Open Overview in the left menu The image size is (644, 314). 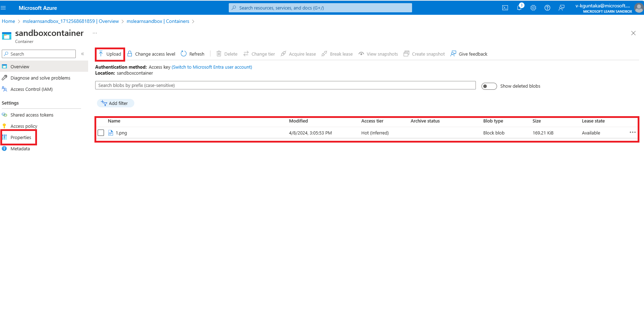pyautogui.click(x=44, y=67)
